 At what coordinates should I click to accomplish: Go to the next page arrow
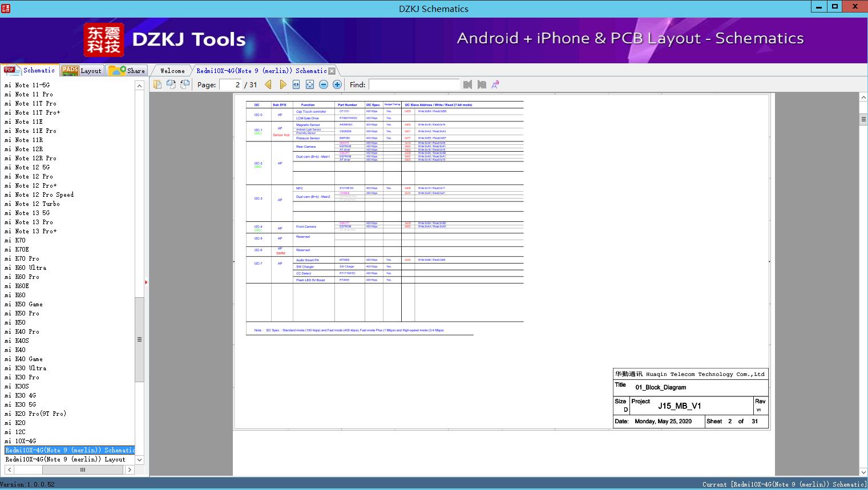[282, 84]
